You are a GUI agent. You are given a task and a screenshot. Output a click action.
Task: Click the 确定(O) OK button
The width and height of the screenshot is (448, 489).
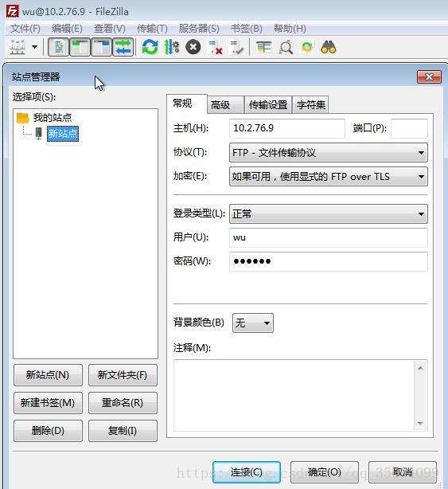click(x=325, y=472)
